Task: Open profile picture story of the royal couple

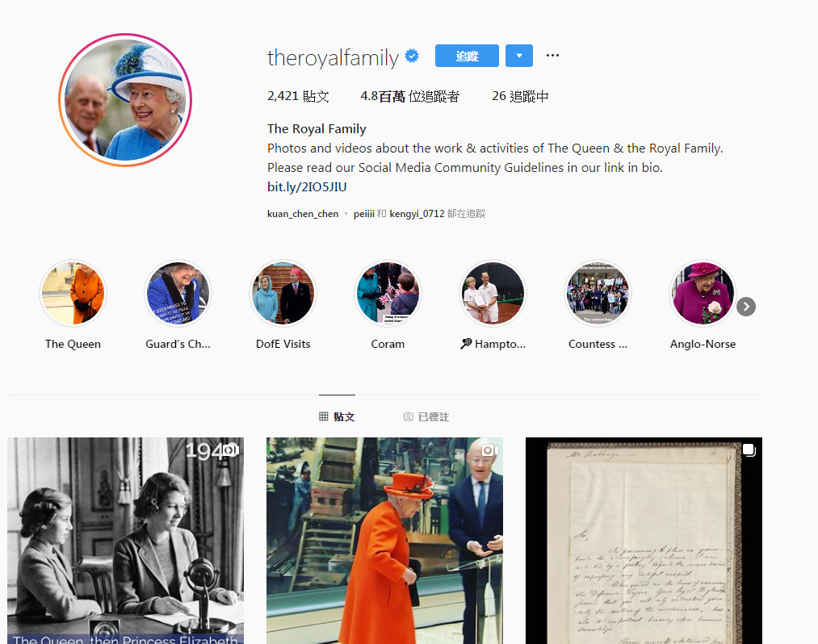Action: tap(125, 100)
